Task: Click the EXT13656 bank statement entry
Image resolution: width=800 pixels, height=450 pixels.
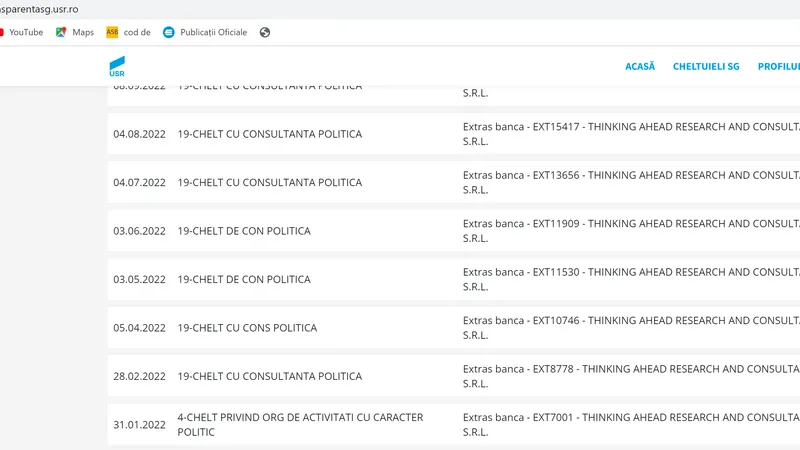Action: pos(631,183)
